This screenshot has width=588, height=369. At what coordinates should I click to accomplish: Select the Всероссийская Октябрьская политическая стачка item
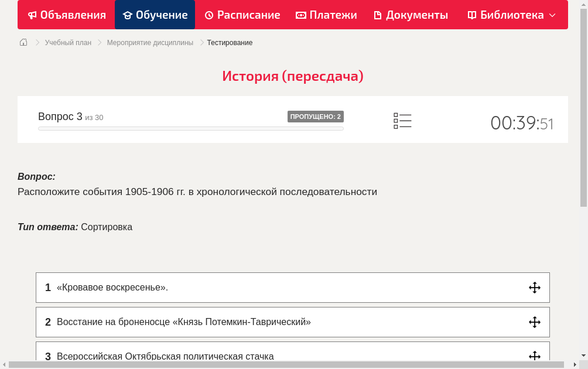[x=292, y=351]
